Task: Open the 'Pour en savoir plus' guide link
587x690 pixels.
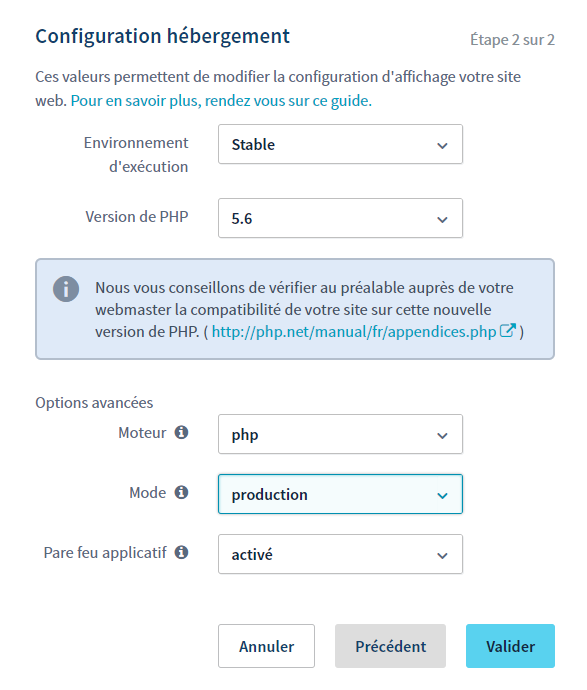Action: click(221, 101)
